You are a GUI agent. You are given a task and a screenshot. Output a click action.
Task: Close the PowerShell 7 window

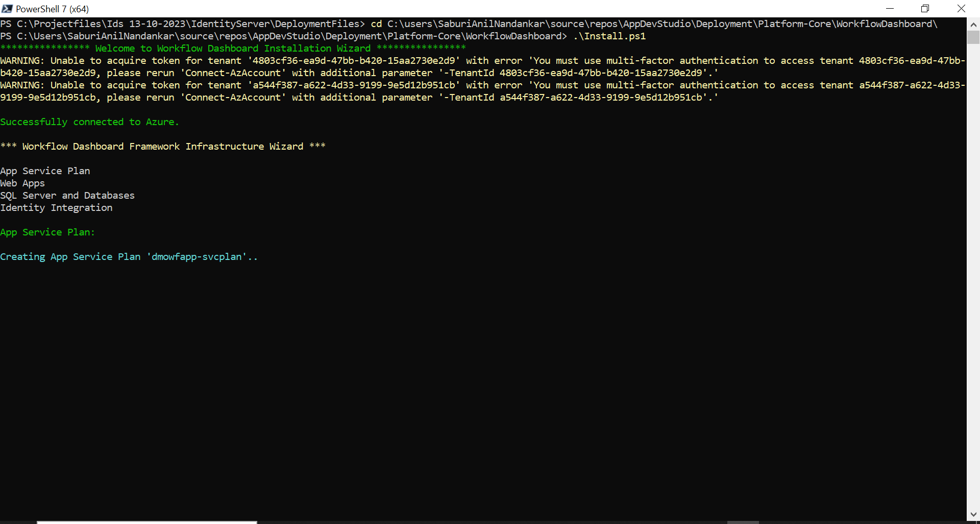pyautogui.click(x=961, y=9)
